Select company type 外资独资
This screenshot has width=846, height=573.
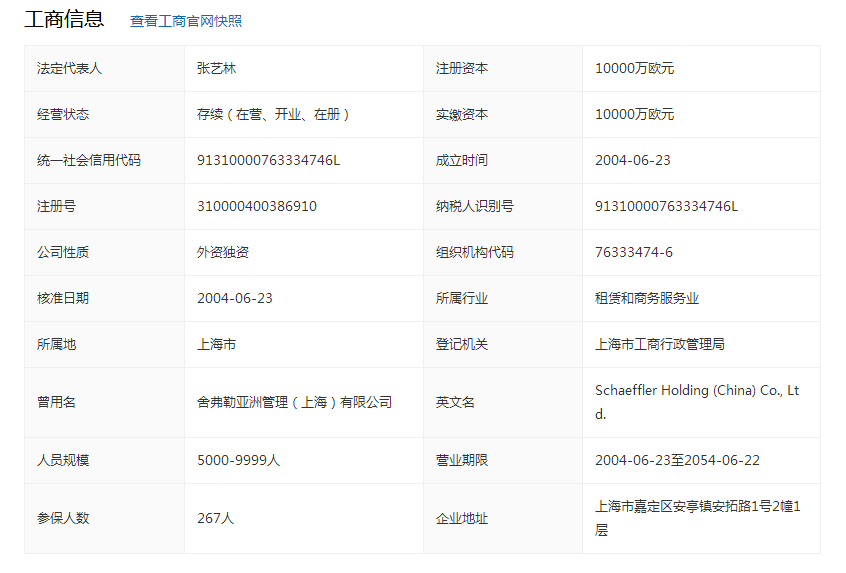click(x=223, y=253)
